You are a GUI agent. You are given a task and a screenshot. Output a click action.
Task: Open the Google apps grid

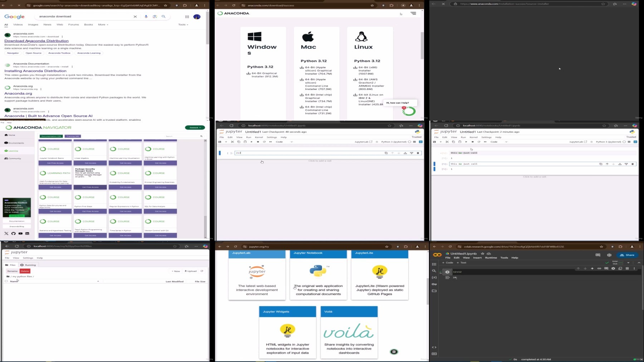point(187,16)
